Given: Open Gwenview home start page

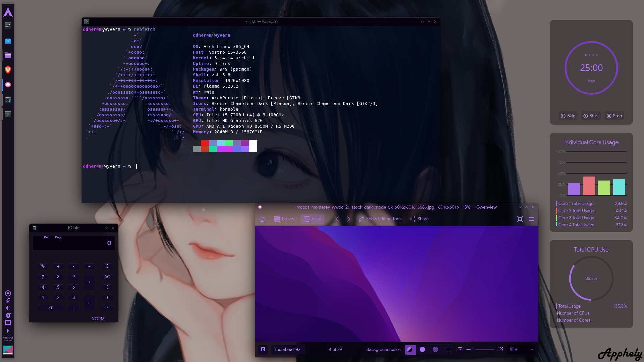Looking at the screenshot, I should pyautogui.click(x=262, y=219).
